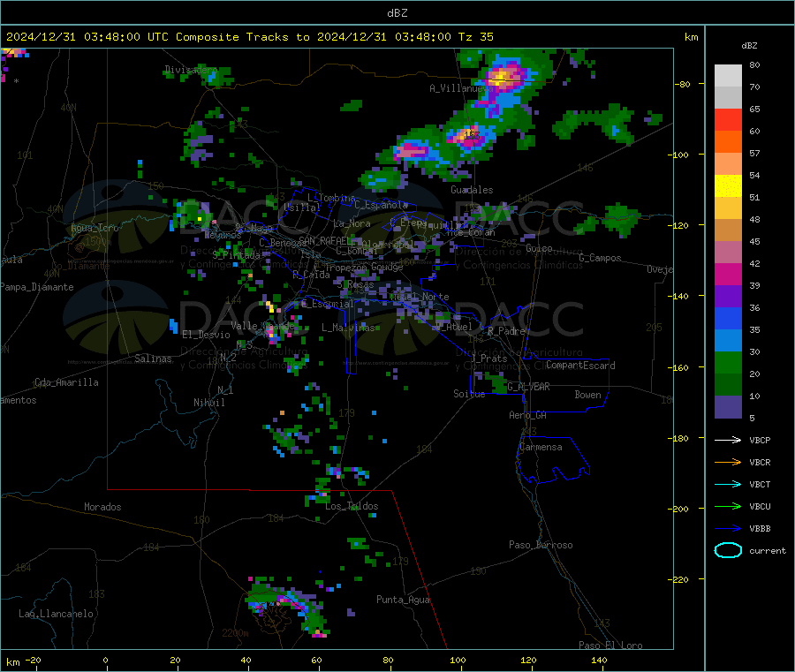Click the C_Escorial map label
This screenshot has width=795, height=672.
[327, 304]
